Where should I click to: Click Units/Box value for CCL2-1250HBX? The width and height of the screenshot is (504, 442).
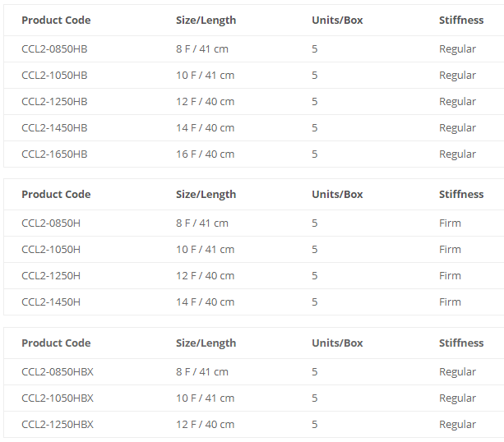[x=314, y=425]
